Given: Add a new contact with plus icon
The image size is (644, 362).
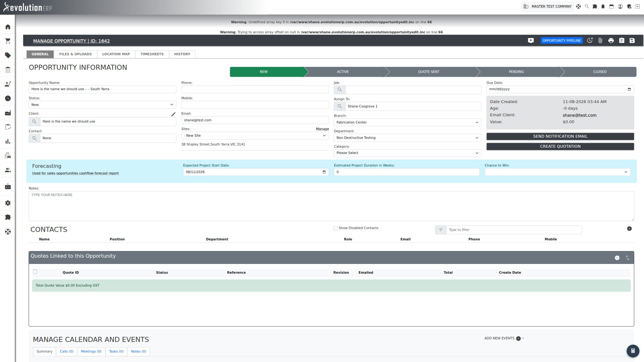Looking at the screenshot, I should (629, 228).
